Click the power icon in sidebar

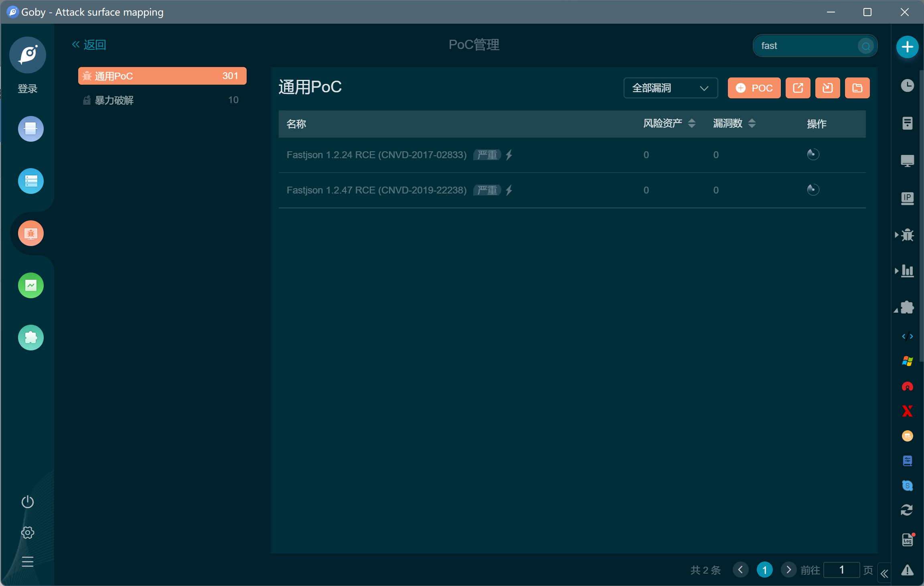tap(28, 502)
